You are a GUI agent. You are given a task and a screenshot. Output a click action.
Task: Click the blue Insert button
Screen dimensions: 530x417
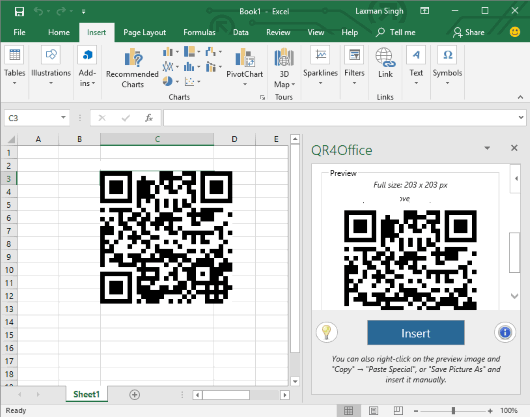[x=416, y=333]
